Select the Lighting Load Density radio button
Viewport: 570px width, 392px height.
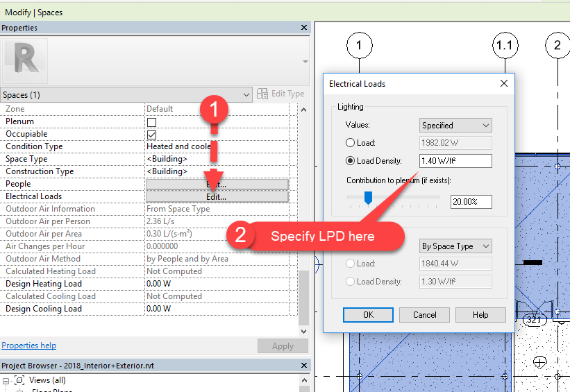click(350, 160)
